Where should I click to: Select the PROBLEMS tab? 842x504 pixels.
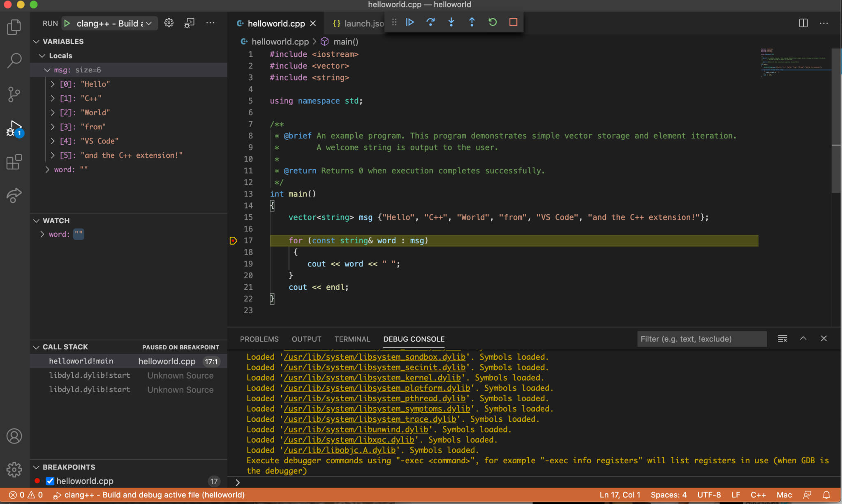(x=259, y=339)
